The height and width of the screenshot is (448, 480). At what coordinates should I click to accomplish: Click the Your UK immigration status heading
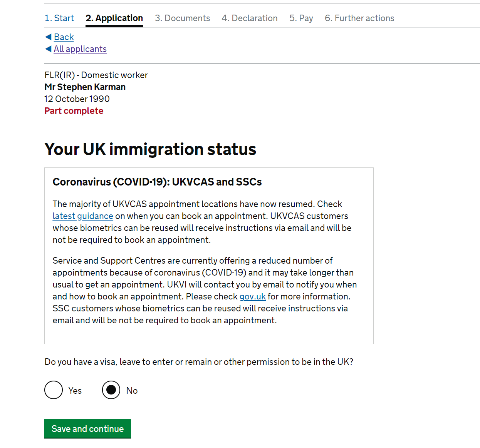(x=150, y=149)
